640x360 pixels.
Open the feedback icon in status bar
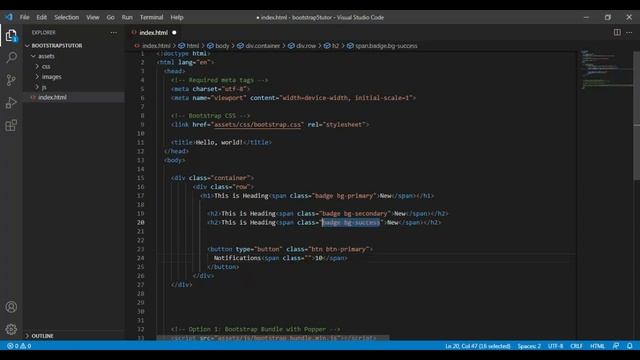pos(616,346)
